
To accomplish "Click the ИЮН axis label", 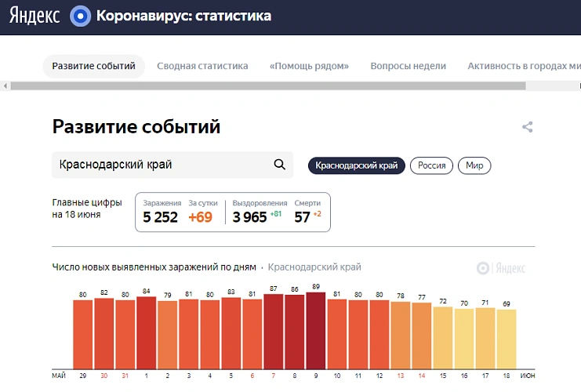I will [x=528, y=376].
